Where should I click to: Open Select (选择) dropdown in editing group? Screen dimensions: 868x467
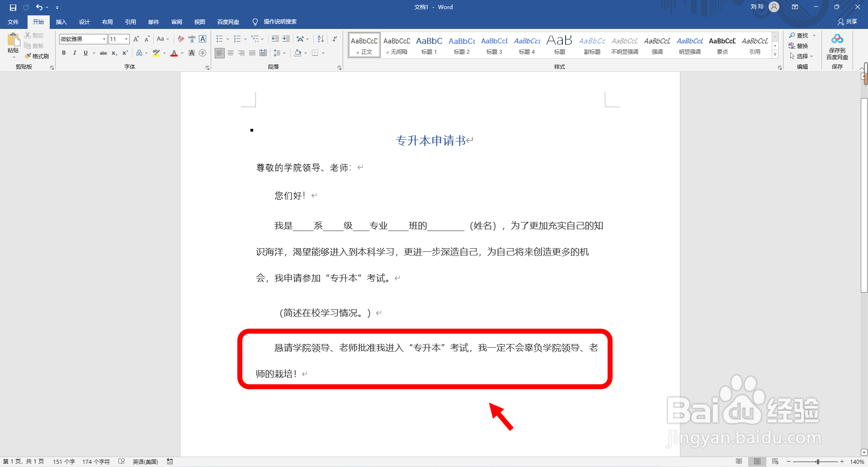[x=802, y=56]
